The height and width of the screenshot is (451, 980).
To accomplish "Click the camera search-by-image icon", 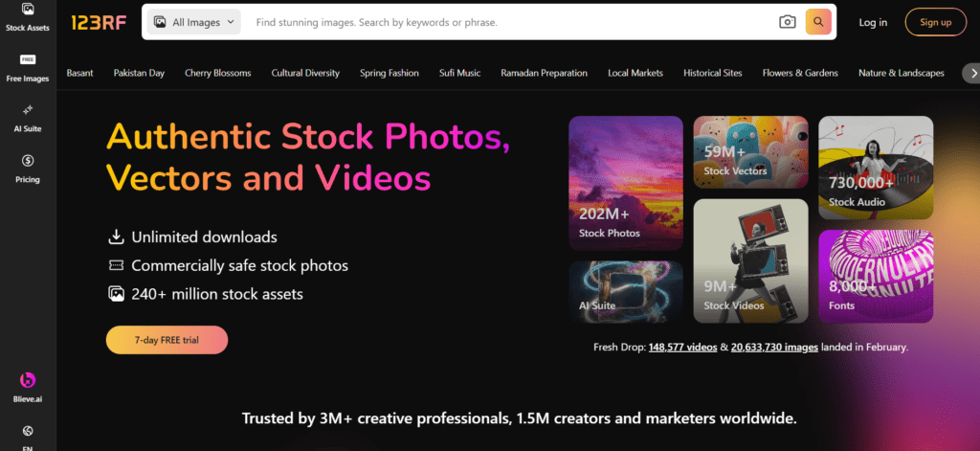I will 787,22.
